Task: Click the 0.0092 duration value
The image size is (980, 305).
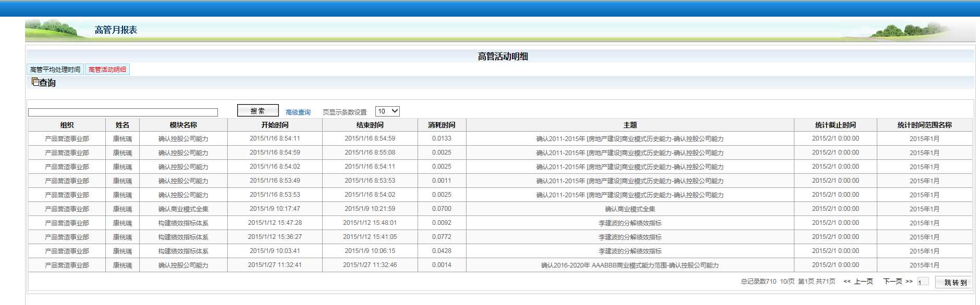Action: click(x=442, y=223)
